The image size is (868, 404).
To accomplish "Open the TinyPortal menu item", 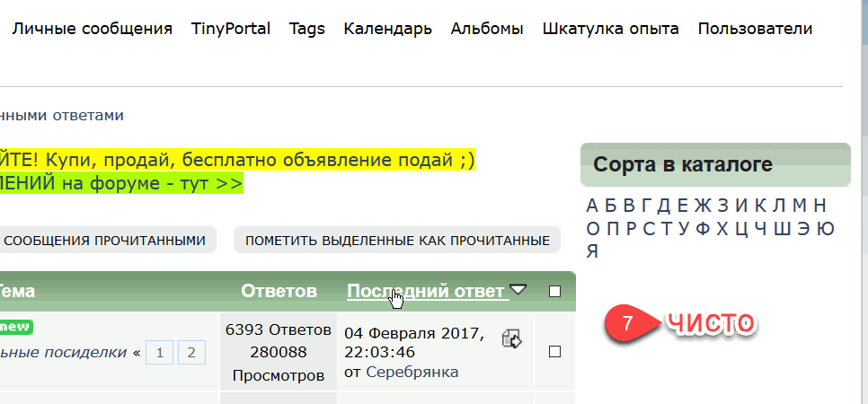I will pos(231,29).
